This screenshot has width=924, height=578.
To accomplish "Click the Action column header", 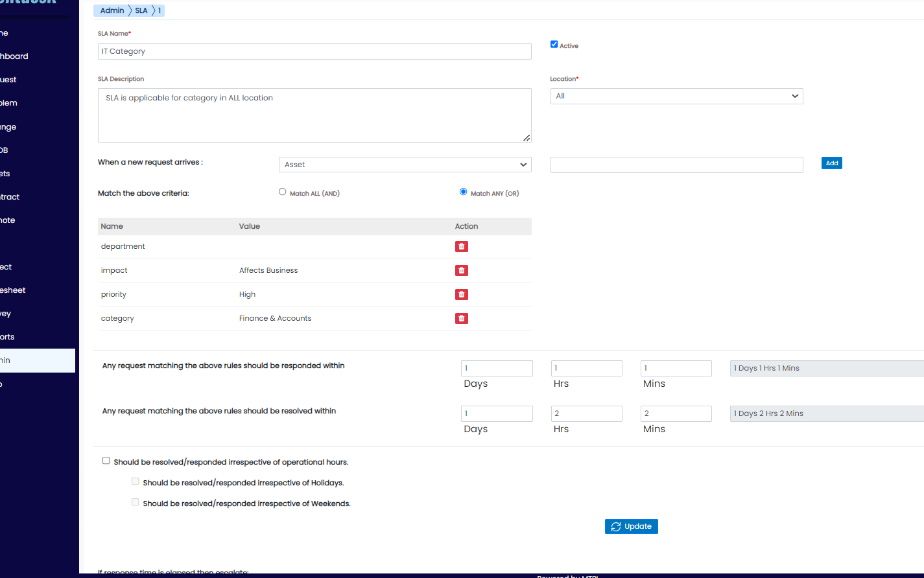I will 466,226.
